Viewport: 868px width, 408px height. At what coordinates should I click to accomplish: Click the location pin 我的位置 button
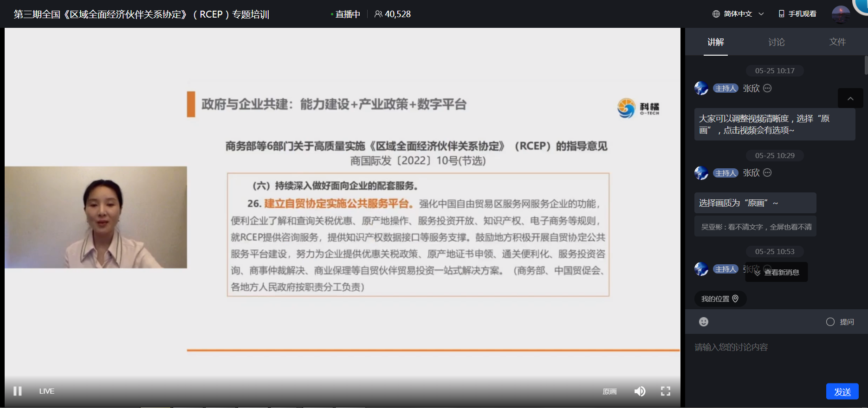tap(720, 299)
